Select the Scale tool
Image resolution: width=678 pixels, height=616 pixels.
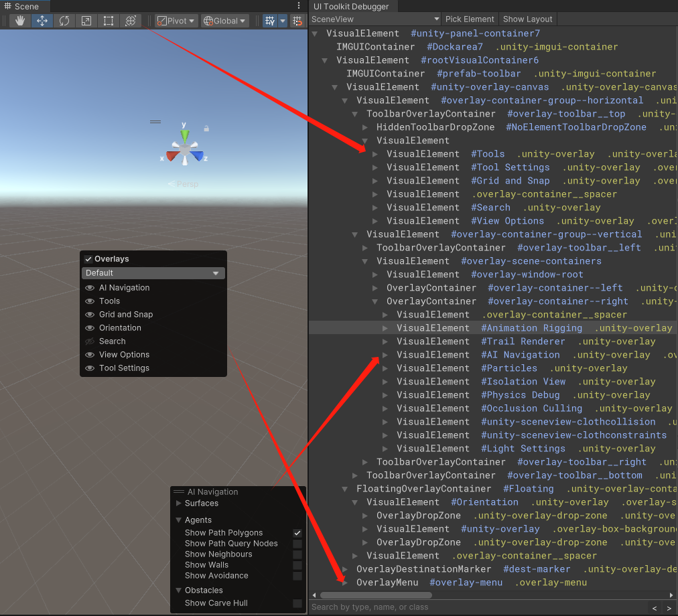pyautogui.click(x=86, y=21)
